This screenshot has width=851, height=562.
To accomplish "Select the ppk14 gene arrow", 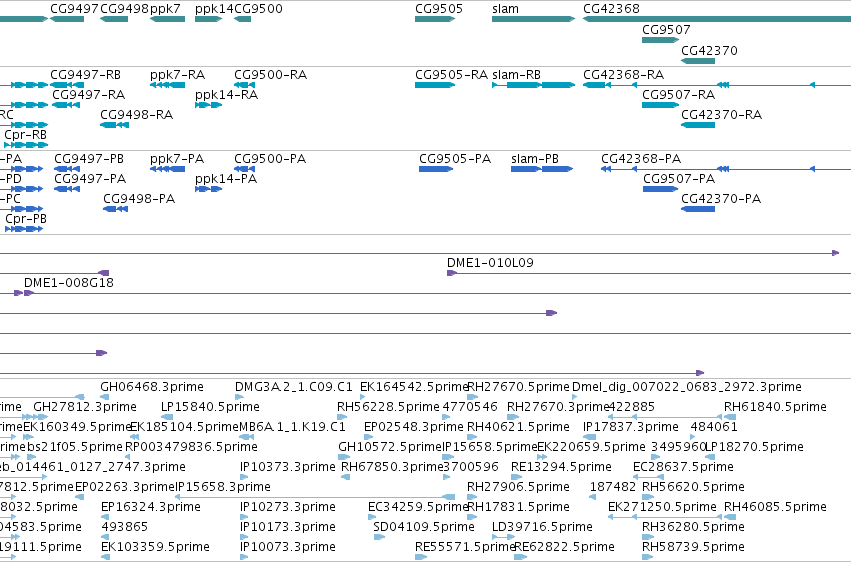I will click(x=208, y=19).
